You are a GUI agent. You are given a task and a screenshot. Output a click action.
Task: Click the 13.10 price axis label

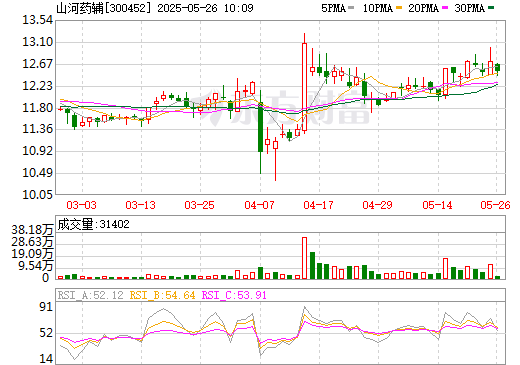pyautogui.click(x=37, y=42)
